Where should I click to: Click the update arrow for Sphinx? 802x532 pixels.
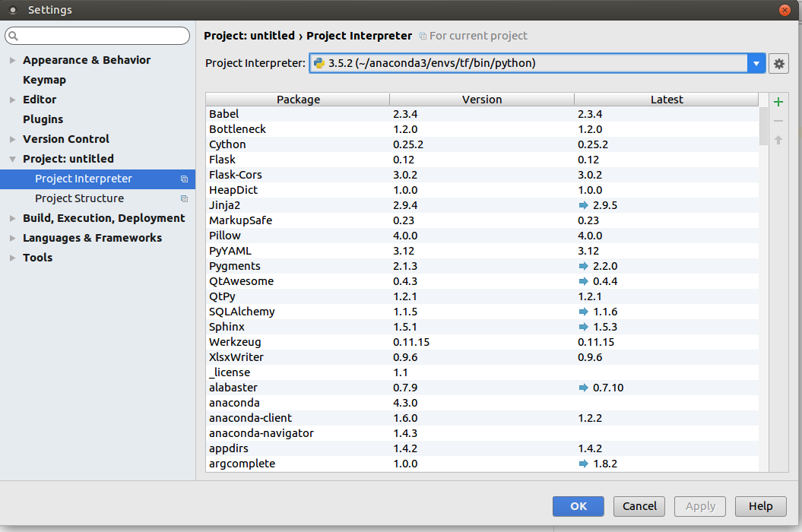click(583, 327)
